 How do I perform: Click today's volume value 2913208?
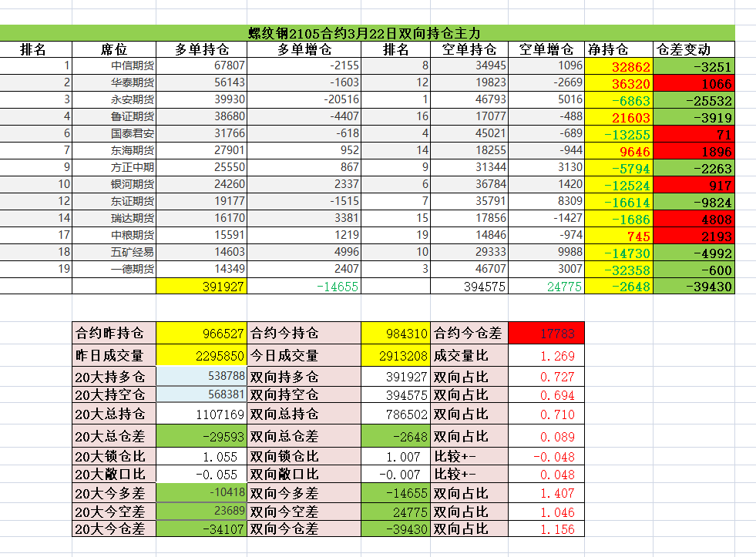pyautogui.click(x=395, y=356)
